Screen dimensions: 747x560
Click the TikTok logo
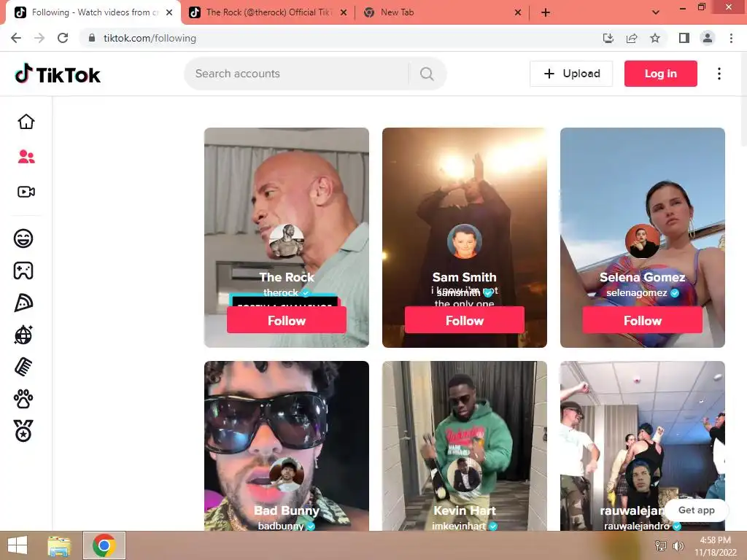58,74
